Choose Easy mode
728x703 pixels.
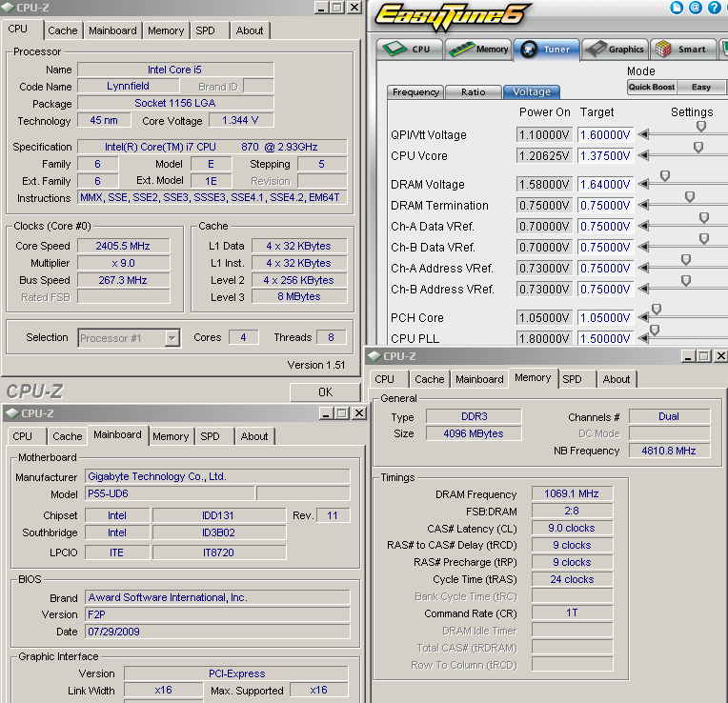click(x=700, y=87)
